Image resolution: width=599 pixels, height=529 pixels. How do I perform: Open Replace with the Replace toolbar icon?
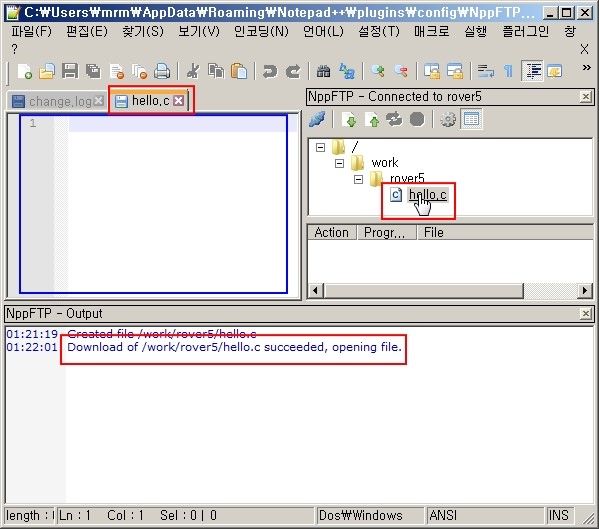[x=347, y=71]
